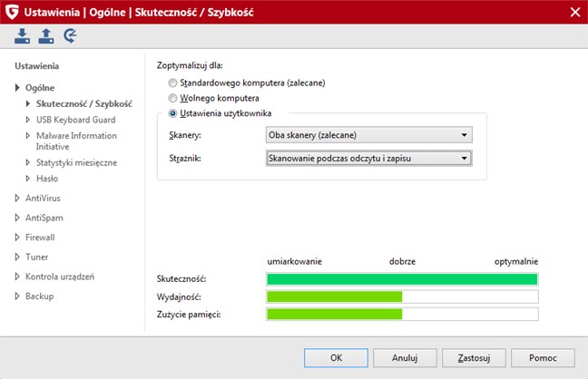The image size is (588, 379).
Task: Select the Firewall category label
Action: (40, 238)
